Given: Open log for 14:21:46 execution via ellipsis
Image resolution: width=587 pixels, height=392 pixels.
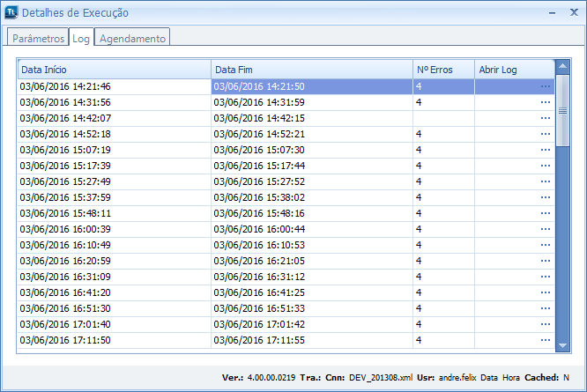Looking at the screenshot, I should [545, 86].
